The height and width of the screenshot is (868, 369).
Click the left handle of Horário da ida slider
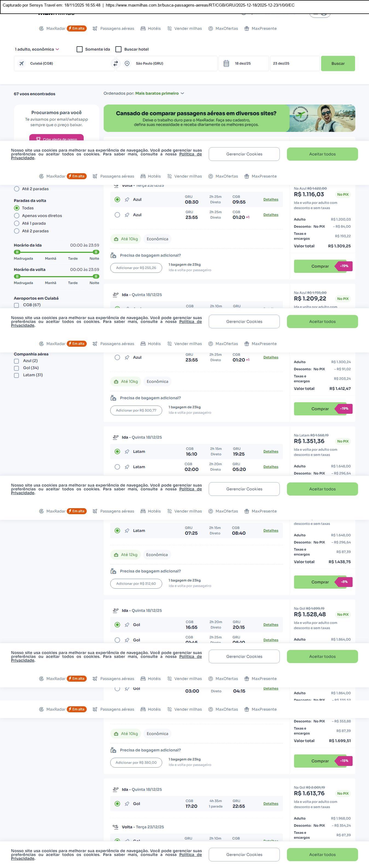tap(17, 252)
